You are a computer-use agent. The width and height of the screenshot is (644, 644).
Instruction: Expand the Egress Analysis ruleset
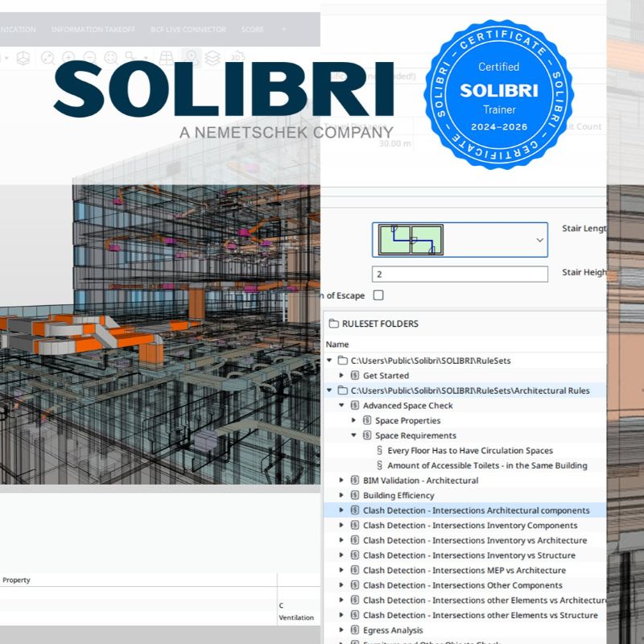[342, 630]
